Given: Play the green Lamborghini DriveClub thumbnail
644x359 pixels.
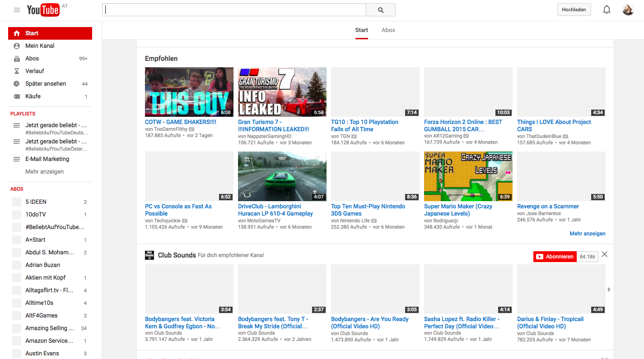Looking at the screenshot, I should (x=282, y=176).
